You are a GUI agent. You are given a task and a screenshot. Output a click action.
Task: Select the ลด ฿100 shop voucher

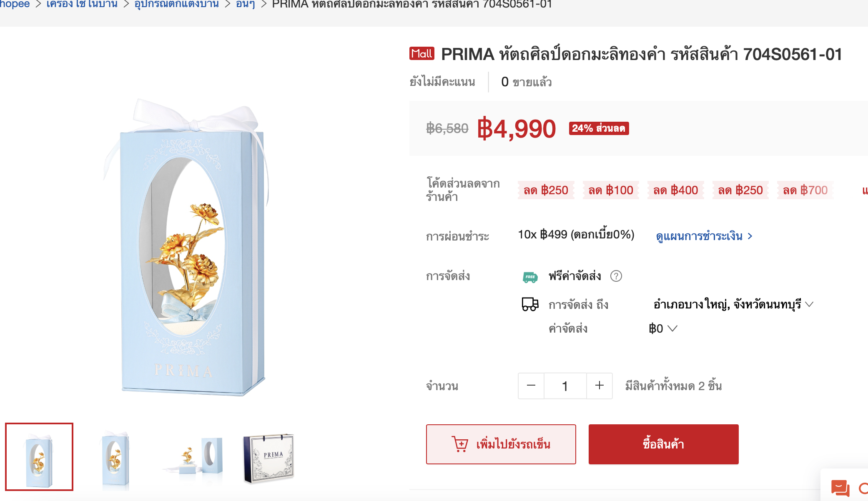[x=611, y=190]
